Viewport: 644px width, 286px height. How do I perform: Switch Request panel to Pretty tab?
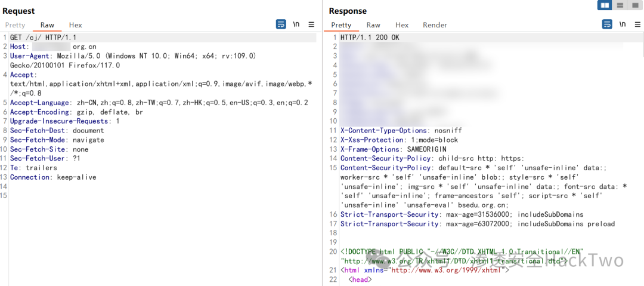[x=15, y=25]
